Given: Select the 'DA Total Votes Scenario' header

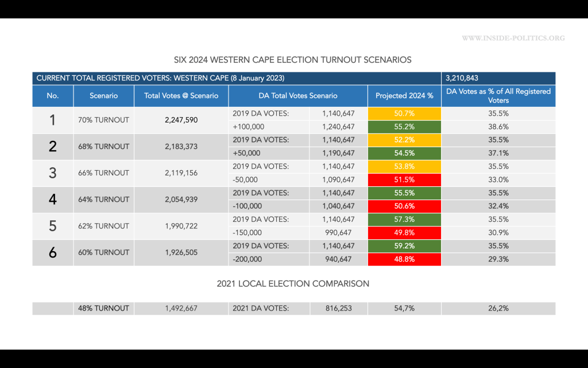Looking at the screenshot, I should 298,96.
